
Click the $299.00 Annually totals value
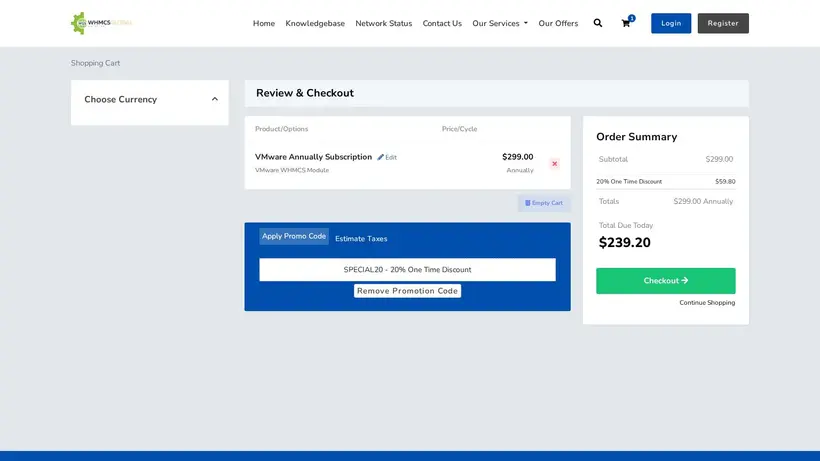click(x=703, y=201)
